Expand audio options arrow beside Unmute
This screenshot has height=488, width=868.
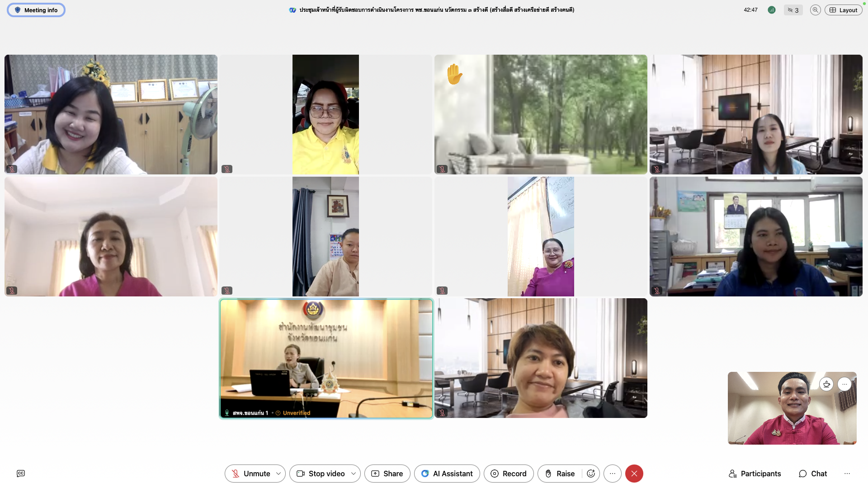point(278,474)
